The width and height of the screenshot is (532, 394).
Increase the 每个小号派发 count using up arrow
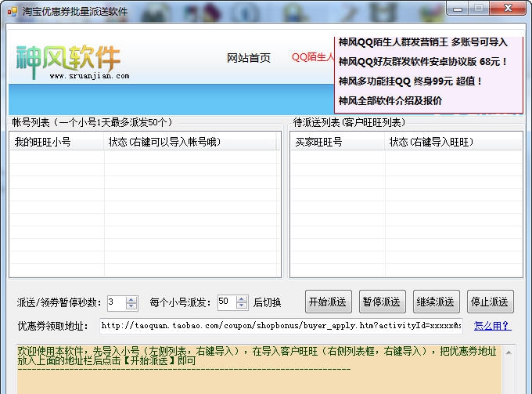[x=242, y=299]
